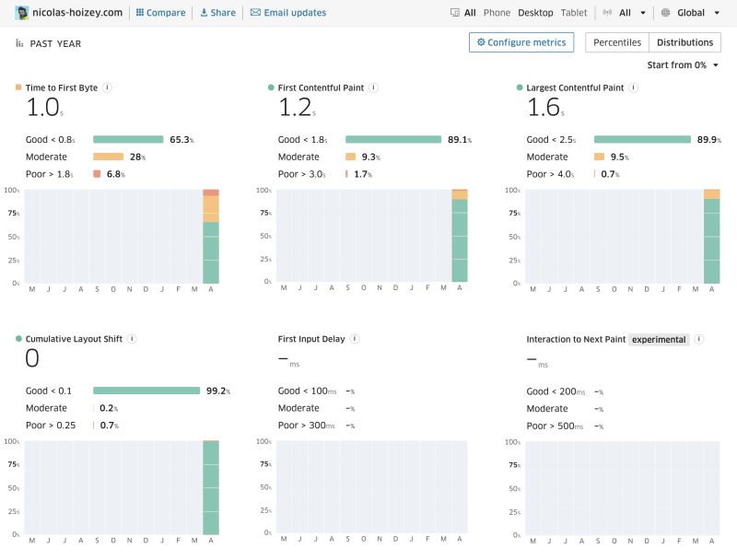Click the Configure metrics button
Image resolution: width=737 pixels, height=560 pixels.
[521, 42]
